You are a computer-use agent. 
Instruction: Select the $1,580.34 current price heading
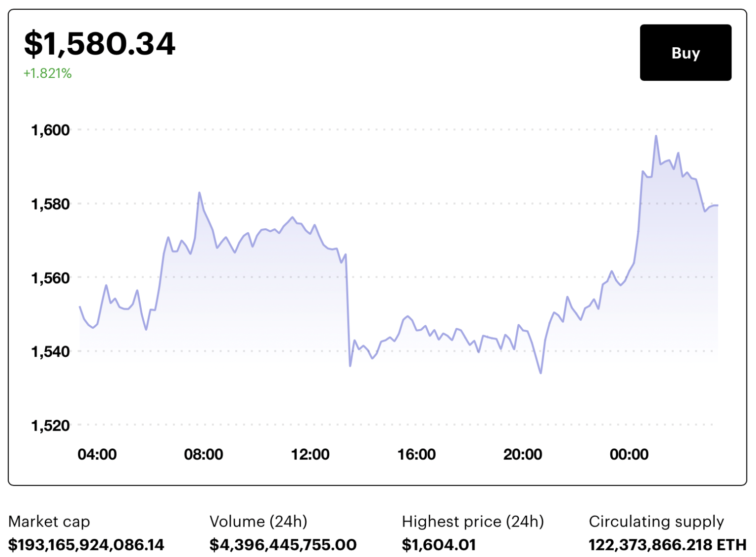99,43
